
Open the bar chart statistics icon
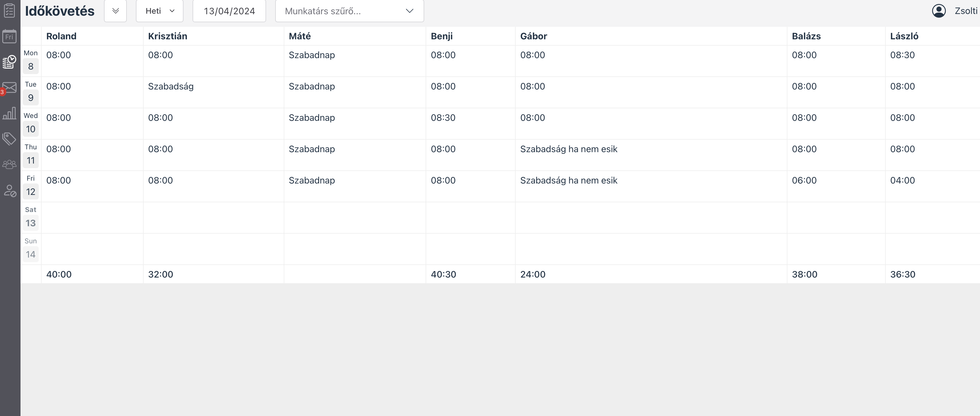tap(9, 113)
